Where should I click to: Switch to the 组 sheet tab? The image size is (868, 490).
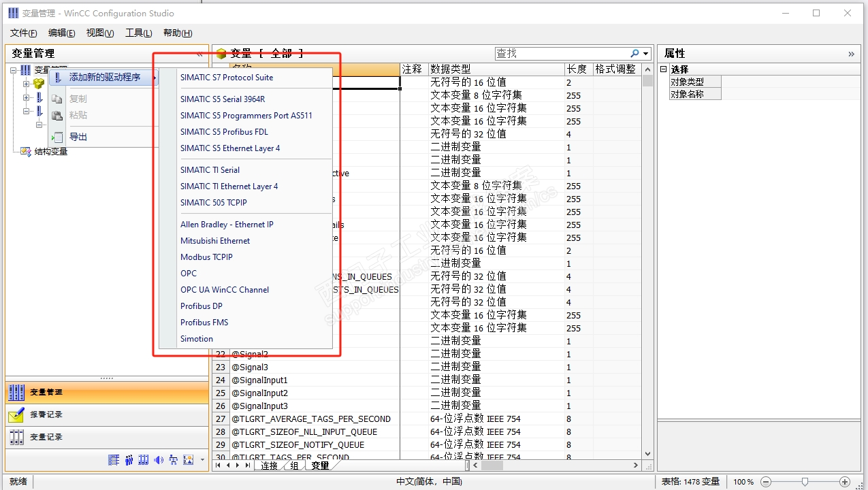point(294,465)
